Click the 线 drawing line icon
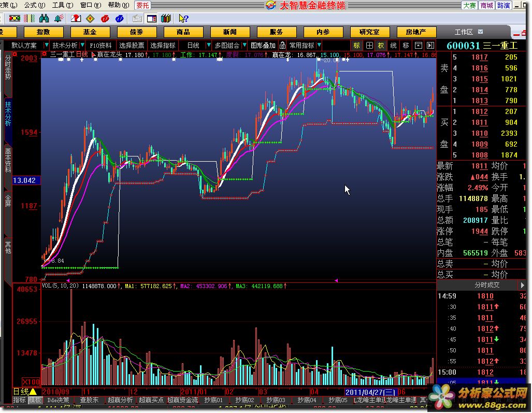 click(393, 45)
